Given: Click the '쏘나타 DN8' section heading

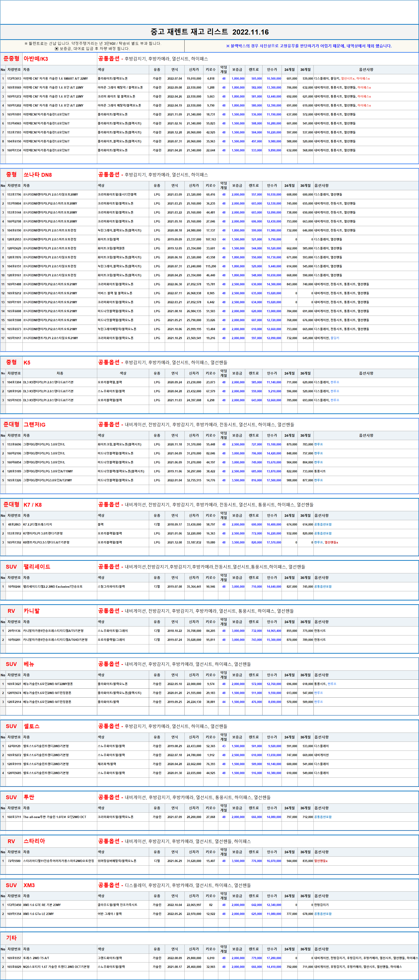Looking at the screenshot, I should coord(38,175).
